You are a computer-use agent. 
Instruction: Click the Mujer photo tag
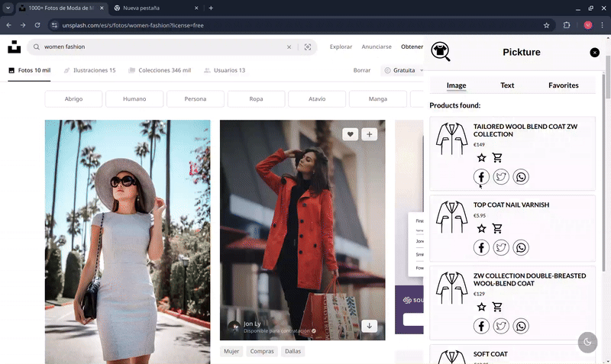pos(231,351)
